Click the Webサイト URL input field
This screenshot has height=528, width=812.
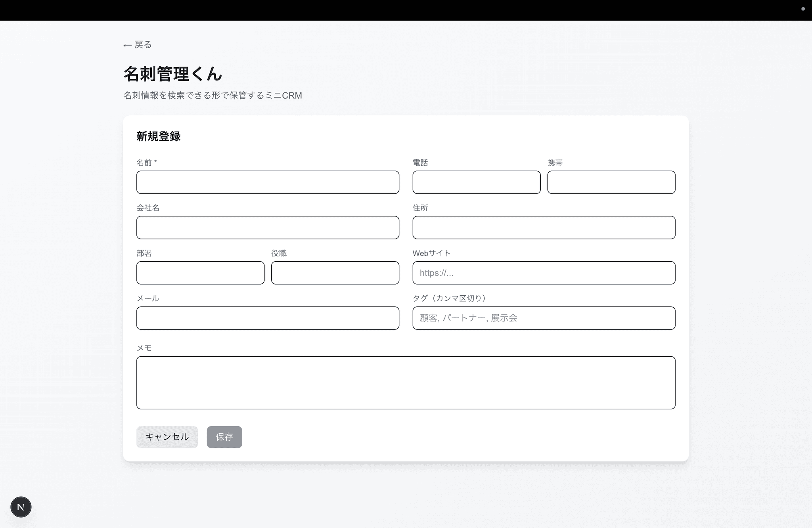pos(544,273)
